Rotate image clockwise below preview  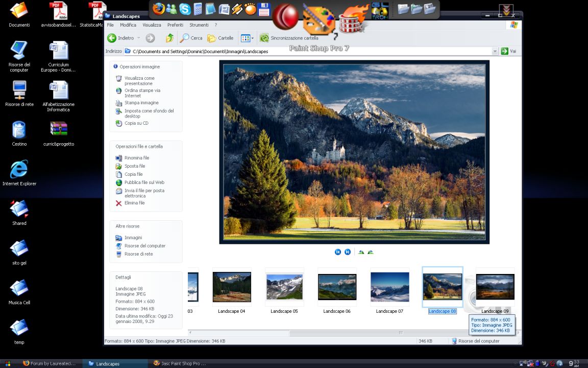point(361,252)
